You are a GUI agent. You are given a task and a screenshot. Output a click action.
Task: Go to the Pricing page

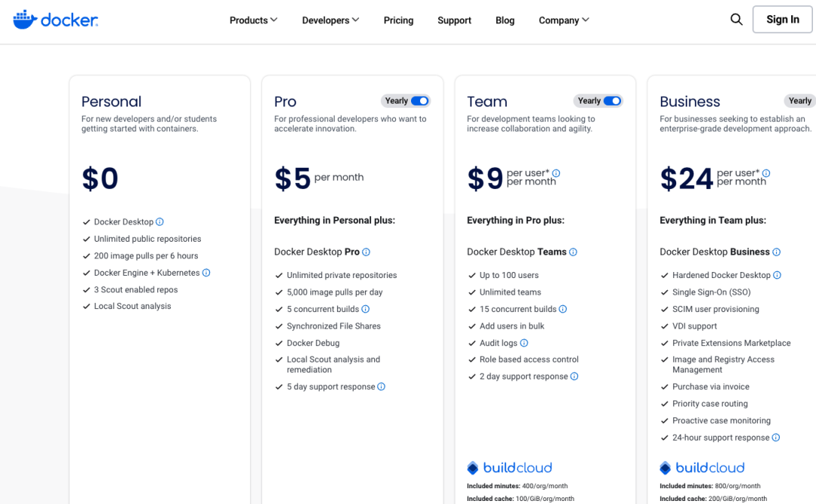click(398, 20)
